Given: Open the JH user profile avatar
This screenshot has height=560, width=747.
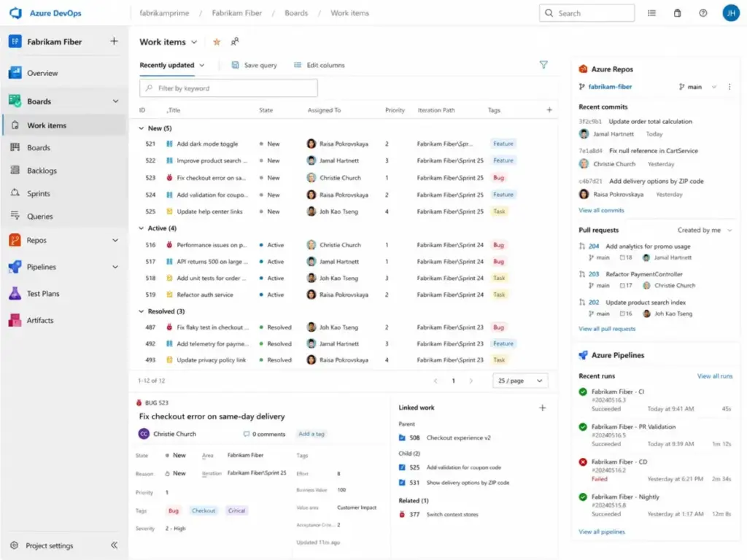Looking at the screenshot, I should (x=731, y=13).
